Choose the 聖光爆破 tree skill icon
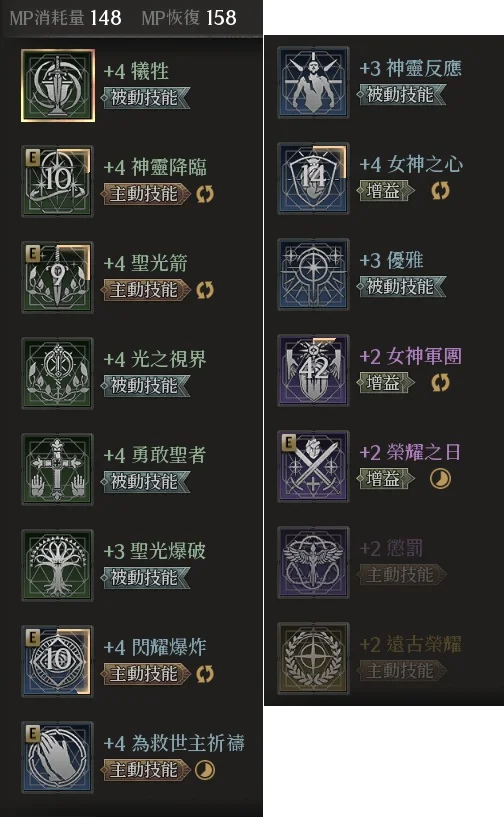The height and width of the screenshot is (817, 504). pyautogui.click(x=57, y=565)
